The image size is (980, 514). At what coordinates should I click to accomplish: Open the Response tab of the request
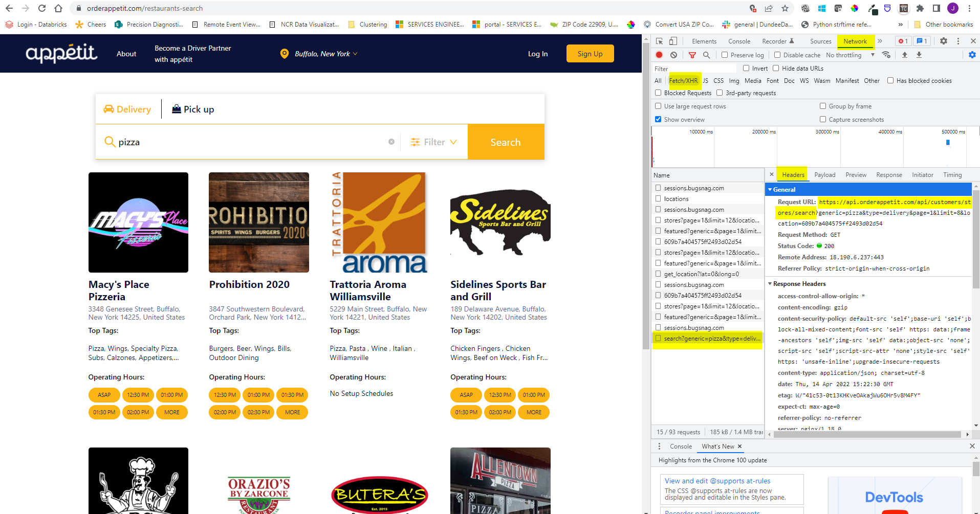(x=889, y=174)
